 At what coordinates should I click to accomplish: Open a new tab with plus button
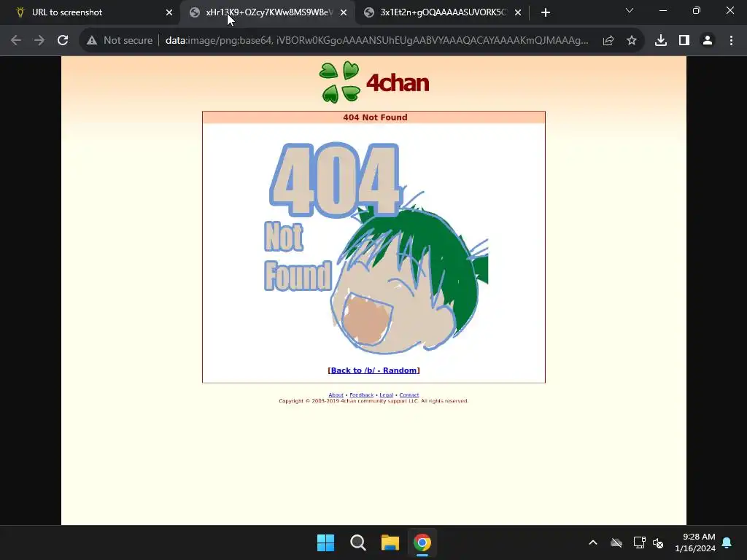(546, 12)
